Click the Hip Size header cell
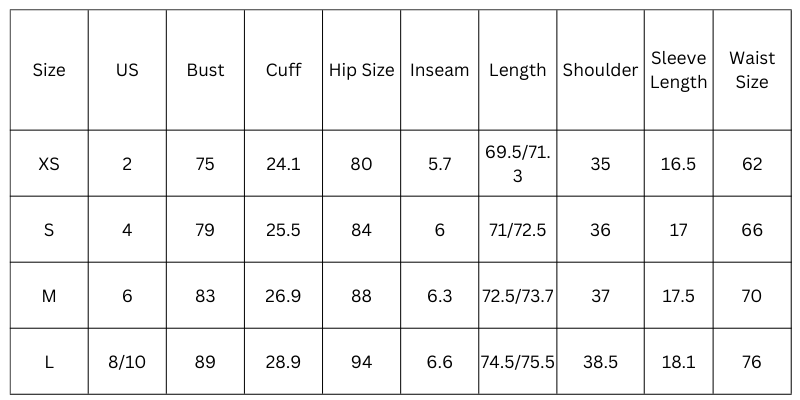Screen dimensions: 800x400 [x=362, y=70]
